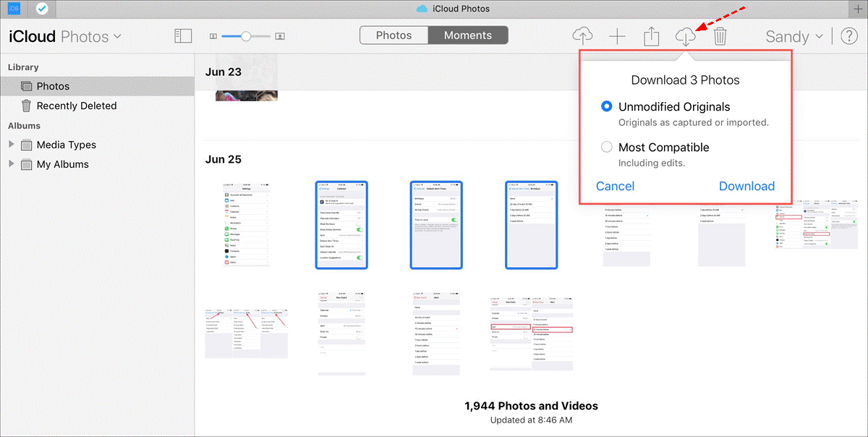Select the selected Calendar settings thumbnail

click(341, 225)
